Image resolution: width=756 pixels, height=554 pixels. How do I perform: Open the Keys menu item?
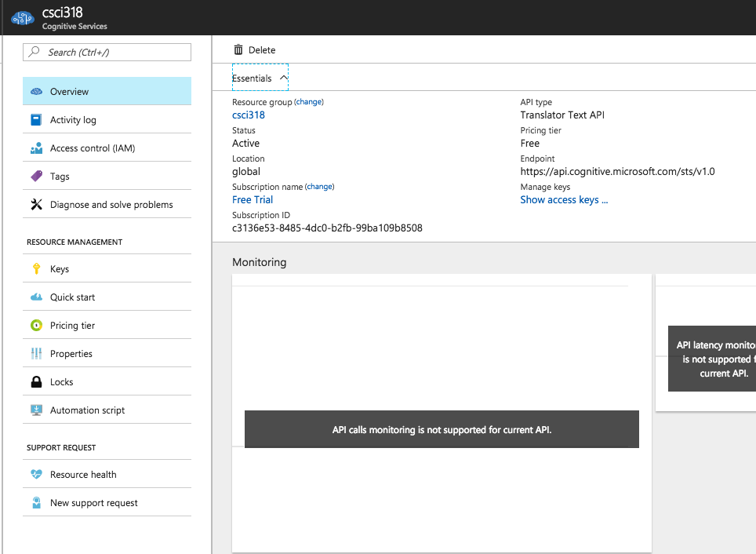coord(107,269)
